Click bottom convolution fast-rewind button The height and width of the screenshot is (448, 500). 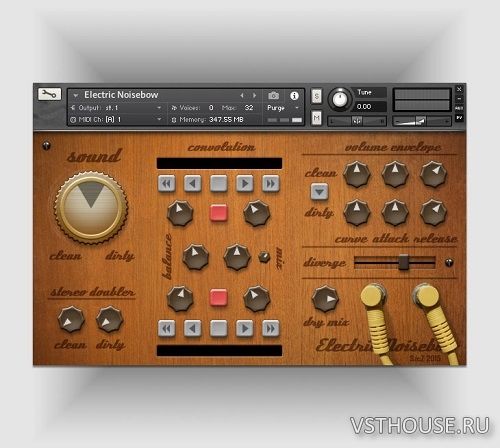167,329
